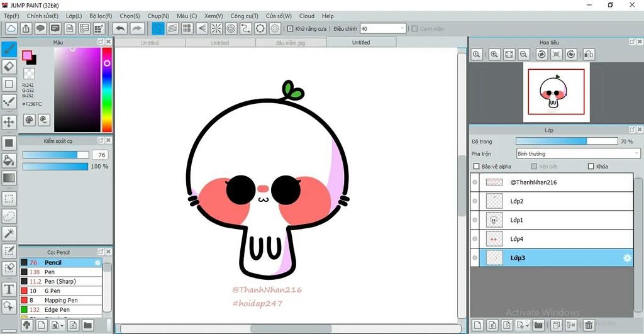
Task: Select the Edge Pen brush
Action: point(61,309)
